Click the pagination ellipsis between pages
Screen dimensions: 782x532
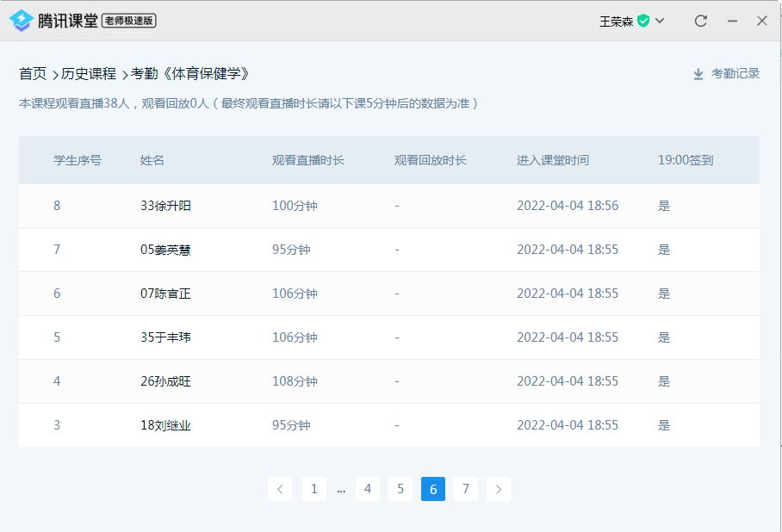point(341,489)
